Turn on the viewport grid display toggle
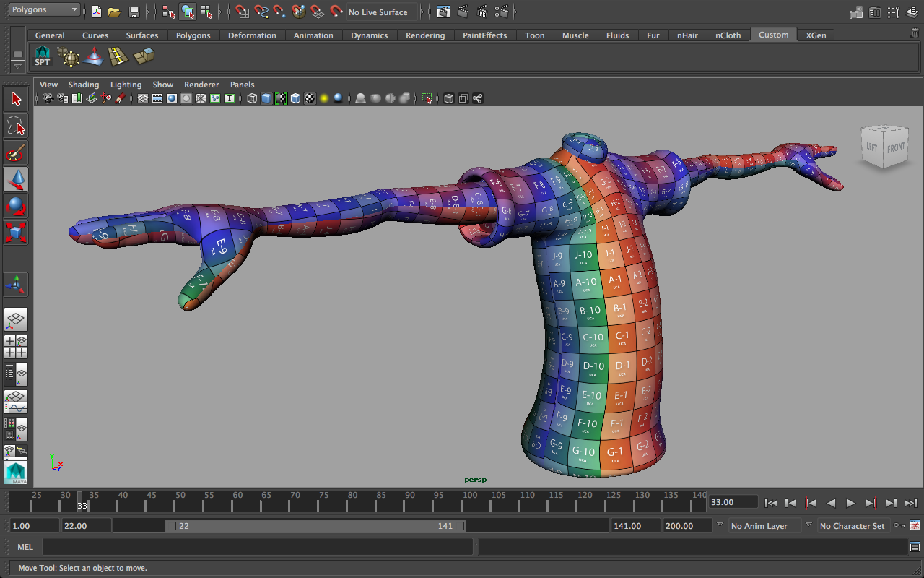 click(142, 98)
